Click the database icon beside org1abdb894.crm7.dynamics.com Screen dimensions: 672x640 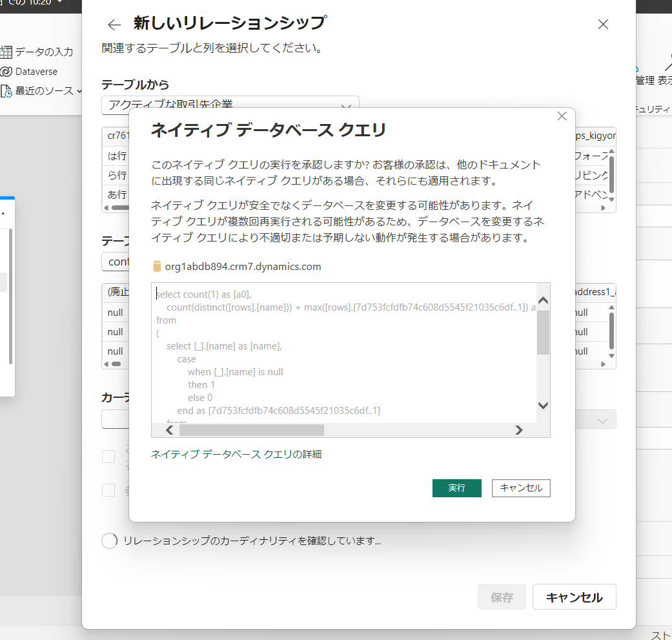coord(157,266)
